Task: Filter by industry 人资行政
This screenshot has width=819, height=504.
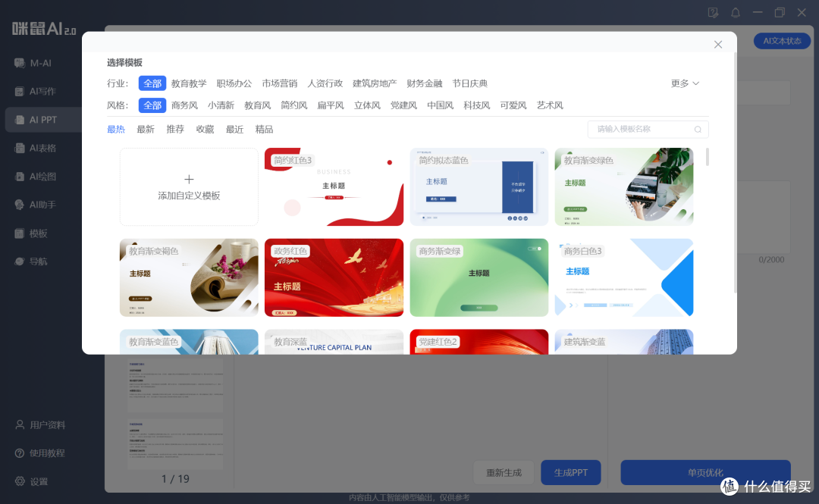Action: click(x=325, y=83)
